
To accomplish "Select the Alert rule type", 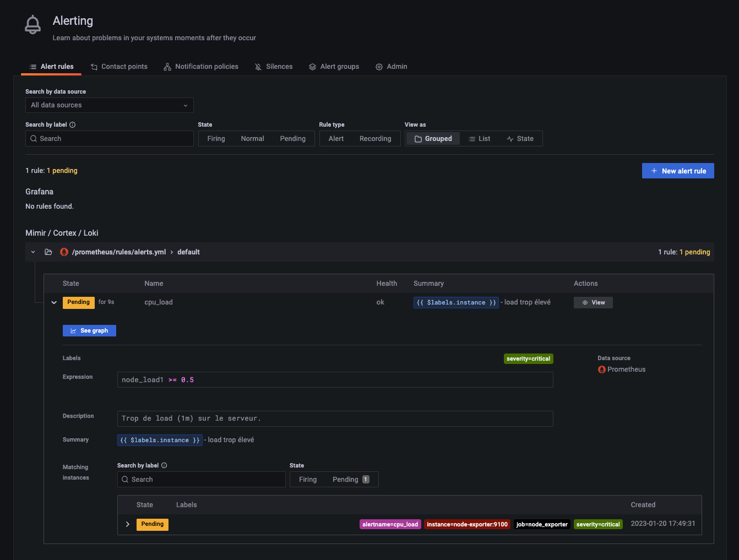I will tap(336, 139).
